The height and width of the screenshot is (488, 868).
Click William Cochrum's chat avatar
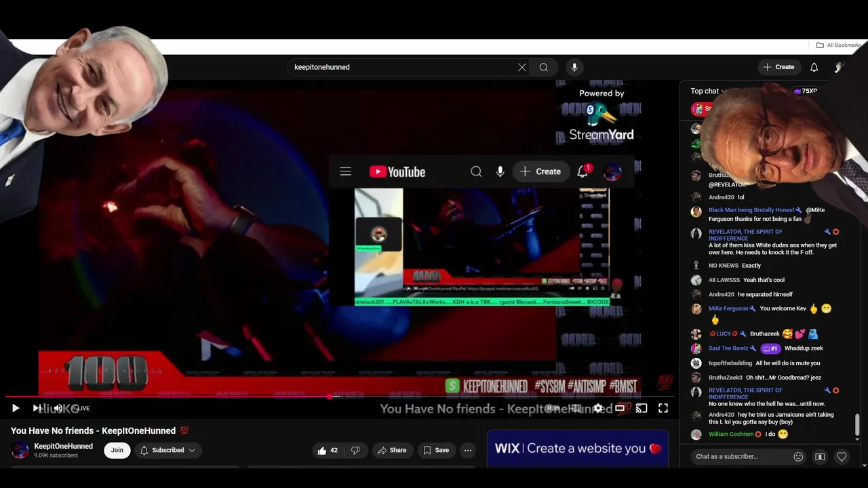[696, 434]
